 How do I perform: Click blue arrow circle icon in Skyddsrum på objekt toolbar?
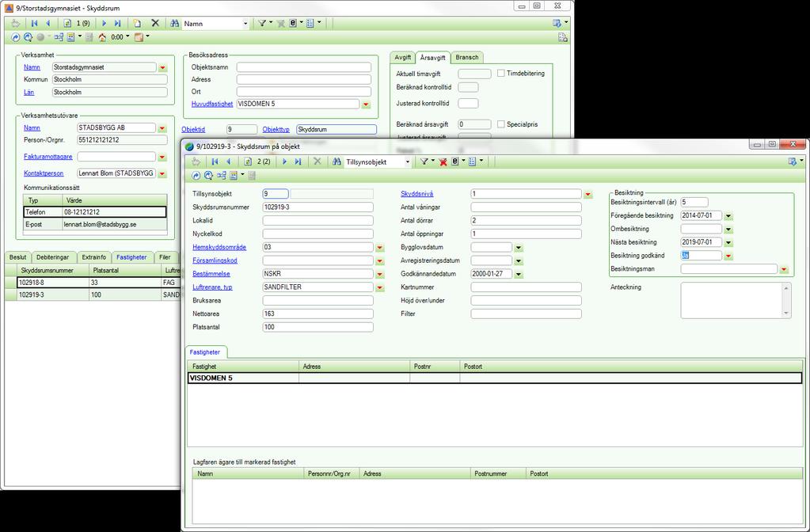pos(196,176)
